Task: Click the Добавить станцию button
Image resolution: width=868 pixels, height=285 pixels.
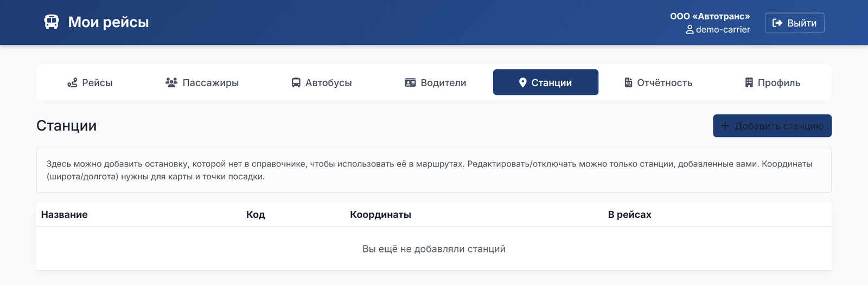Action: click(772, 126)
